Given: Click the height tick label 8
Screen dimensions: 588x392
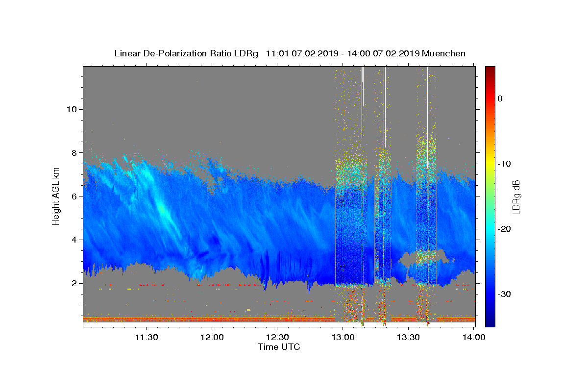Looking at the screenshot, I should tap(75, 153).
